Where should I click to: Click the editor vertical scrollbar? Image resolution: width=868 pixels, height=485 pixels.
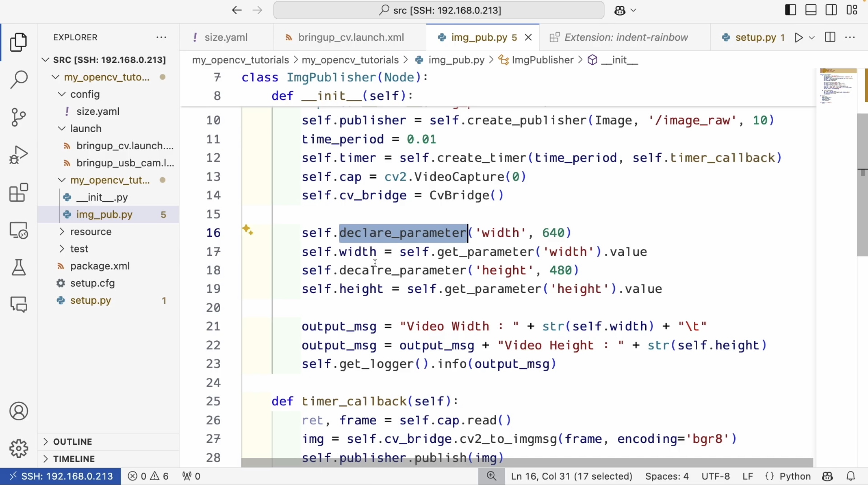click(x=862, y=185)
